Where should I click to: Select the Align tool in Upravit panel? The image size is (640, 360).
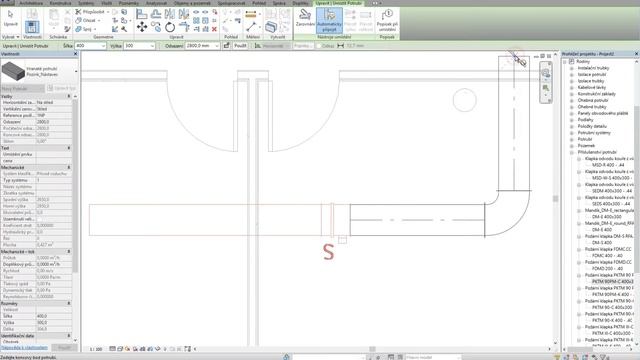pos(142,14)
